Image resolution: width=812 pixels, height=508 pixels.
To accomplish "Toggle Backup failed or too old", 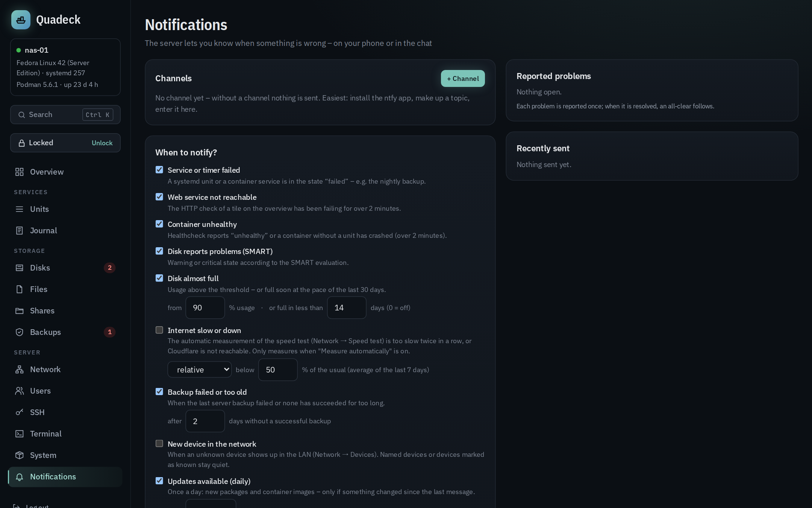I will pyautogui.click(x=159, y=392).
